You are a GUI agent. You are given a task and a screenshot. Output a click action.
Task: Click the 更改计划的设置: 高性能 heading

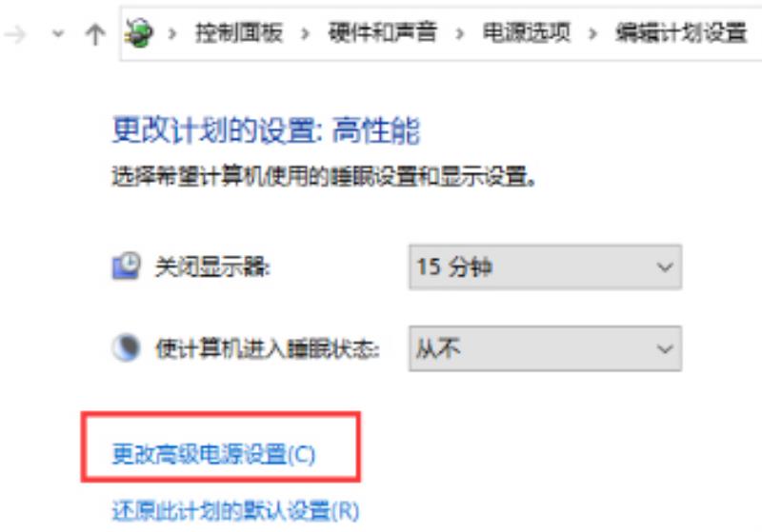(267, 130)
